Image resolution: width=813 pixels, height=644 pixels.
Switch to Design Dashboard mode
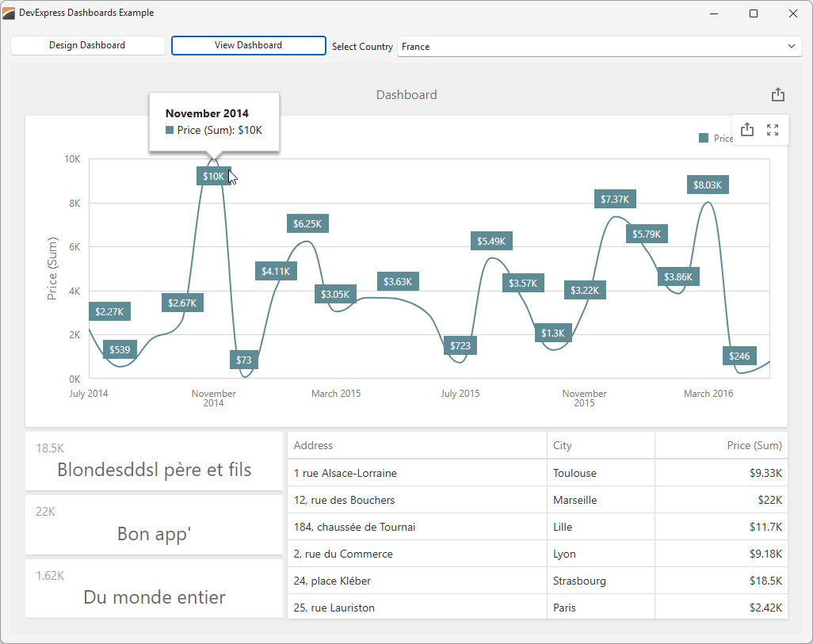(x=87, y=45)
